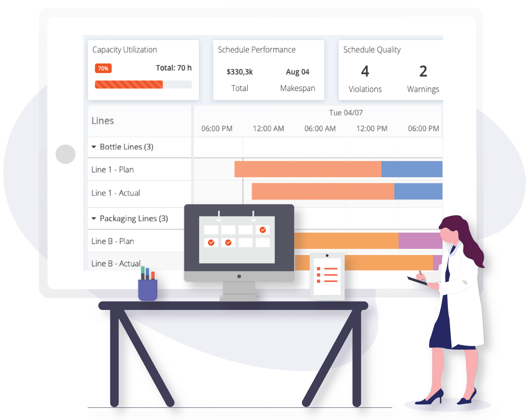530x420 pixels.
Task: Click the Aug 04 makespan value
Action: click(x=298, y=72)
